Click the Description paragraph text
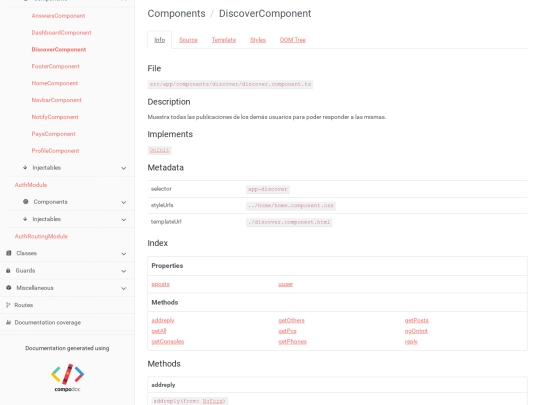This screenshot has width=540, height=405. (267, 117)
